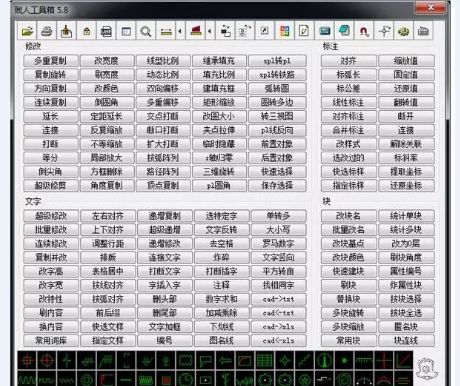460x386 pixels.
Task: Click the 合并标注 button
Action: (349, 130)
